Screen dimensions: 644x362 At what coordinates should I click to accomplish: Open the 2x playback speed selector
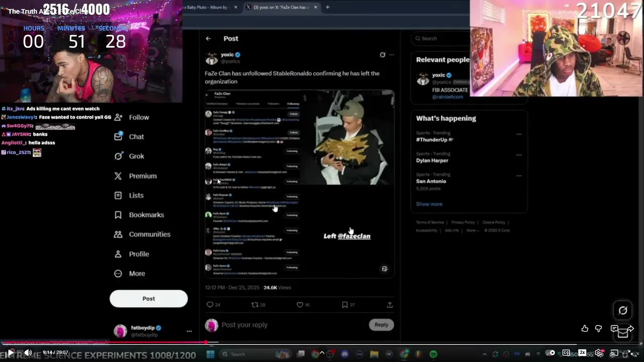click(582, 352)
